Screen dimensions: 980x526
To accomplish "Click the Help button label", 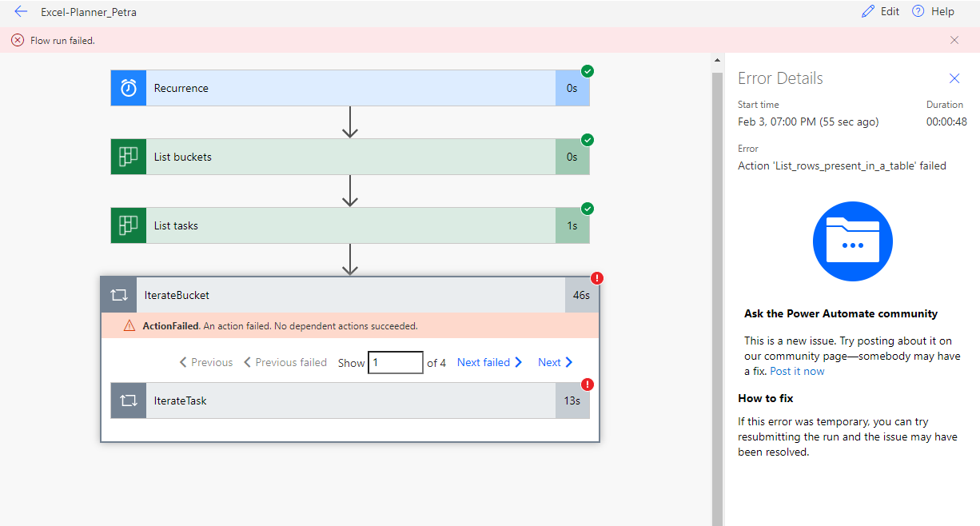I will click(942, 12).
